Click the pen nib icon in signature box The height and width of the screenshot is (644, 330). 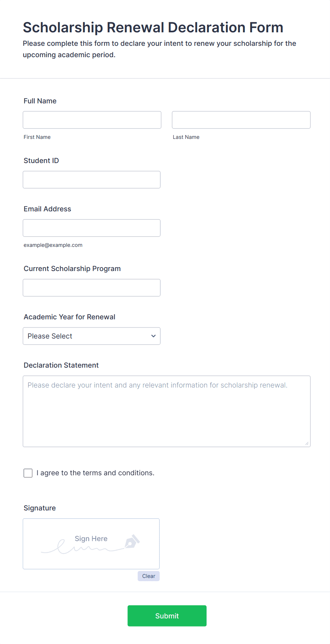(132, 542)
